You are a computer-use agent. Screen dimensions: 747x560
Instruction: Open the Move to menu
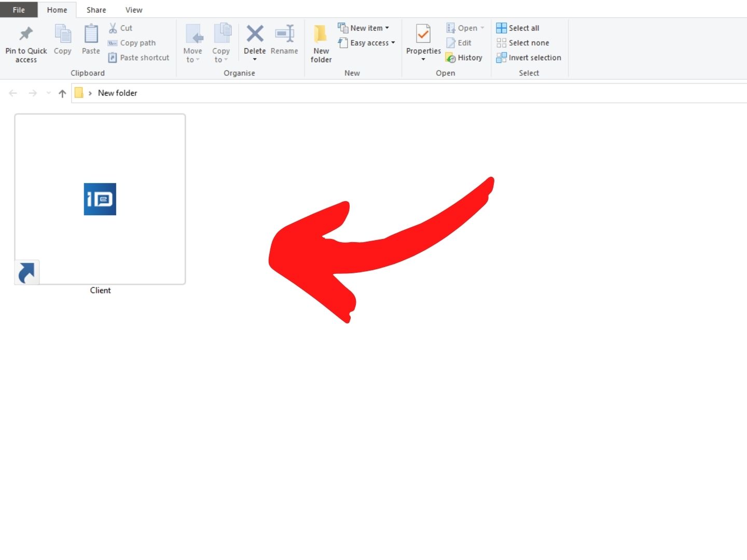click(x=192, y=44)
